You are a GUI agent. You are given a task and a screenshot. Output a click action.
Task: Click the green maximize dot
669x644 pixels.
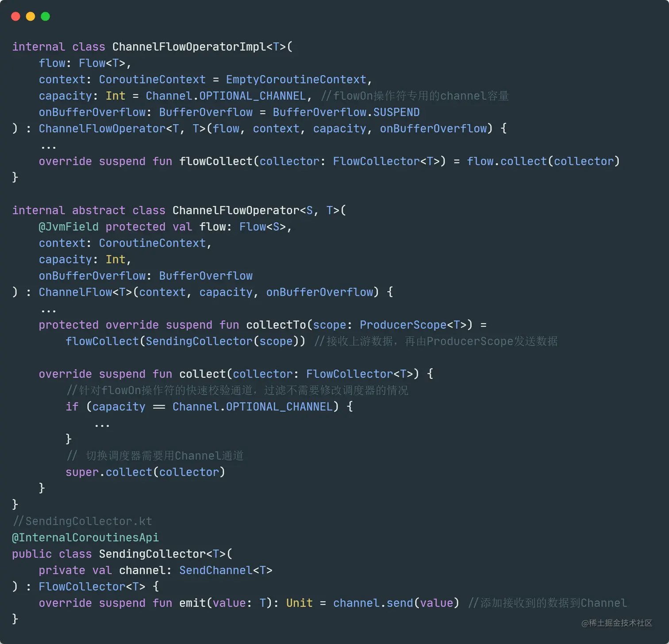[45, 16]
